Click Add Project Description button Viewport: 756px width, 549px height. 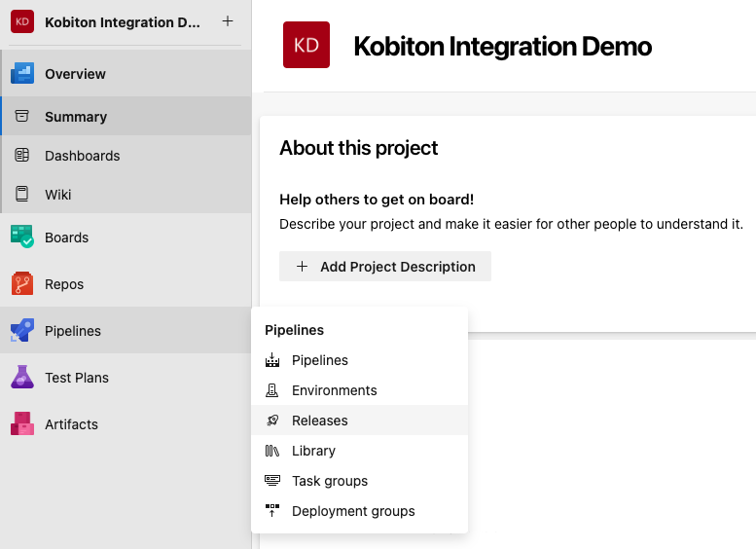tap(385, 267)
